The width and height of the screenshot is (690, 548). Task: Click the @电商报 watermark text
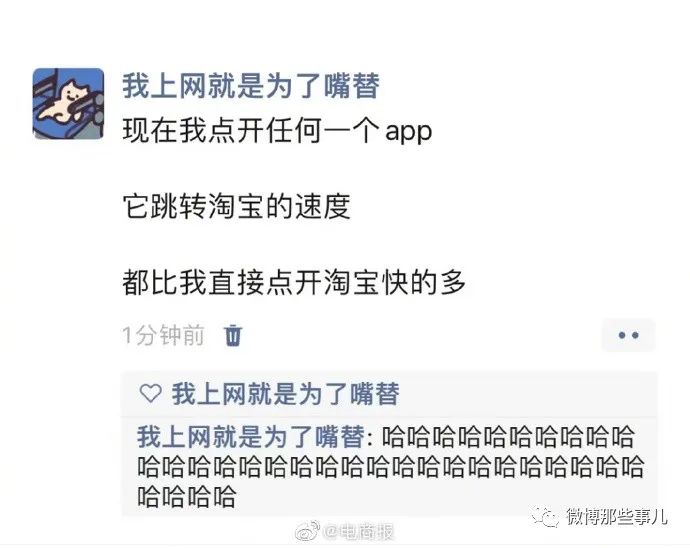pyautogui.click(x=358, y=532)
